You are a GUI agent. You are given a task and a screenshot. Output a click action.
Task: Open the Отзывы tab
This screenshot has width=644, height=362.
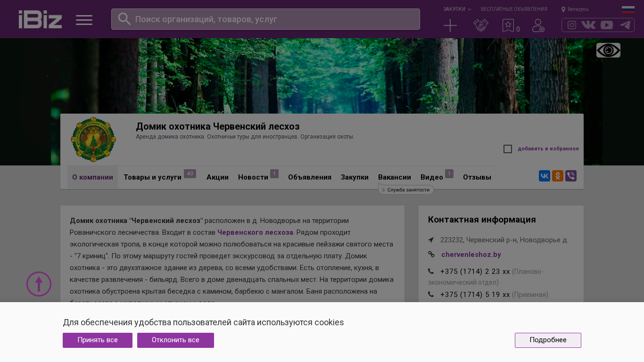(477, 177)
